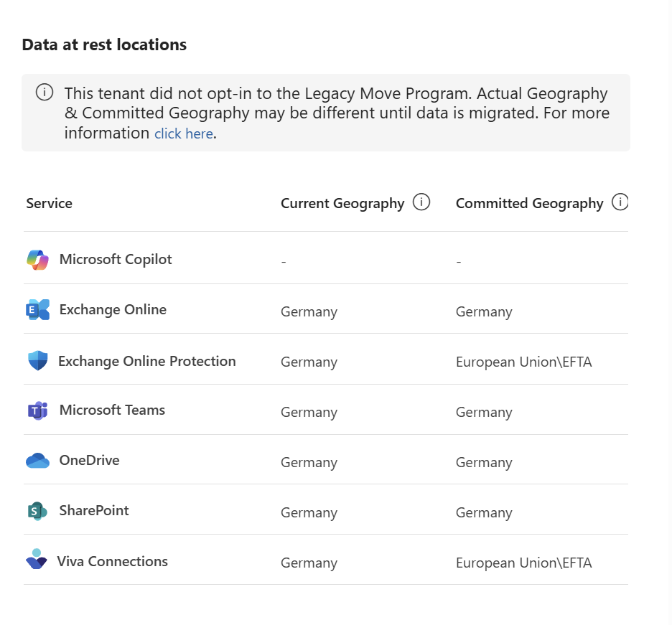Click the Exchange Online Protection shield icon
The image size is (672, 625).
pos(38,361)
